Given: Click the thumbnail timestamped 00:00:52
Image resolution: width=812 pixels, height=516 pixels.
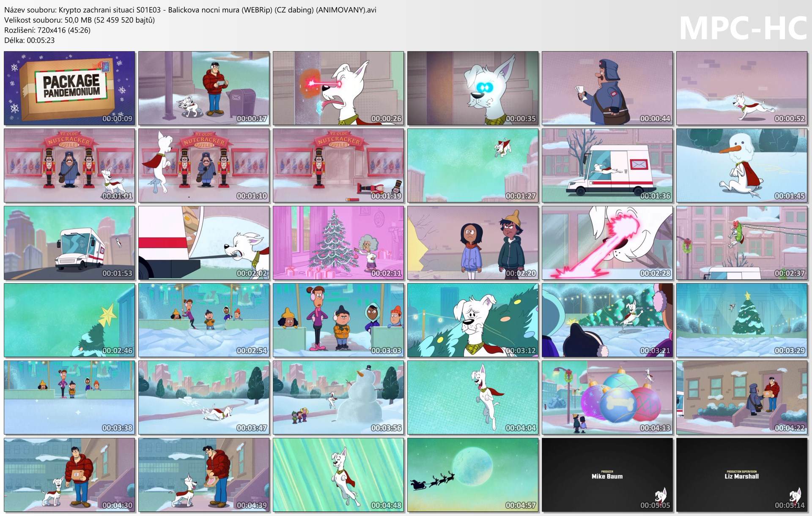Looking at the screenshot, I should [x=742, y=88].
